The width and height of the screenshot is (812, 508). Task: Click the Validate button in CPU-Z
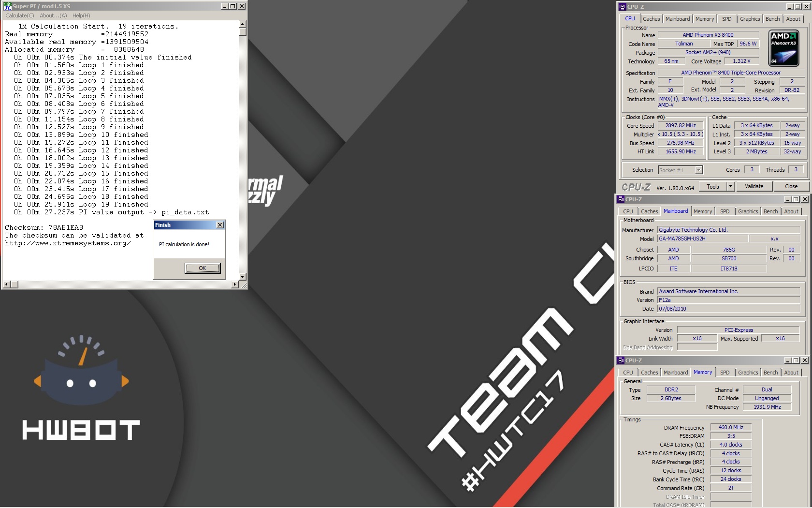754,186
